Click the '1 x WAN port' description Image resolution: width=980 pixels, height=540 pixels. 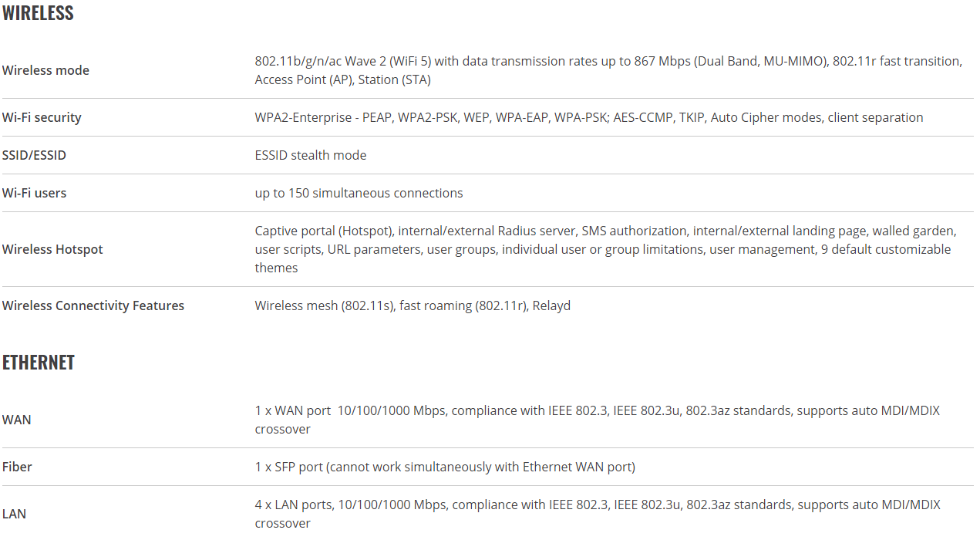point(598,420)
